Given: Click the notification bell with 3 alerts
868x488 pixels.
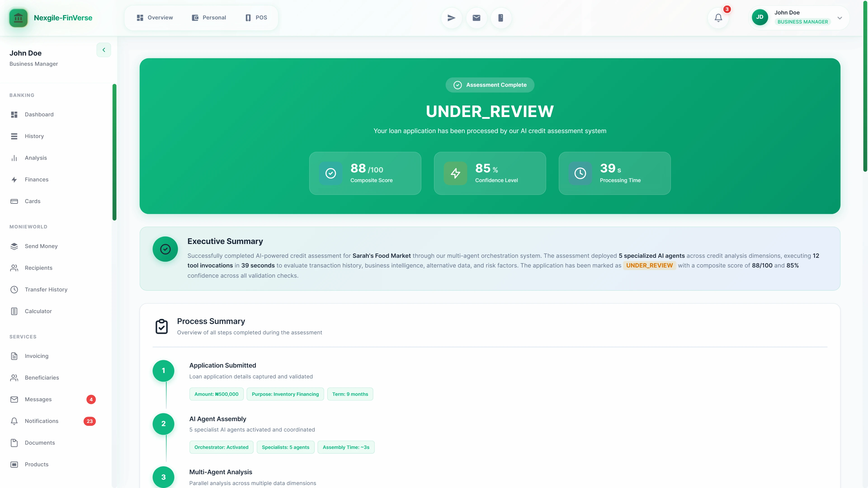Looking at the screenshot, I should coord(718,18).
